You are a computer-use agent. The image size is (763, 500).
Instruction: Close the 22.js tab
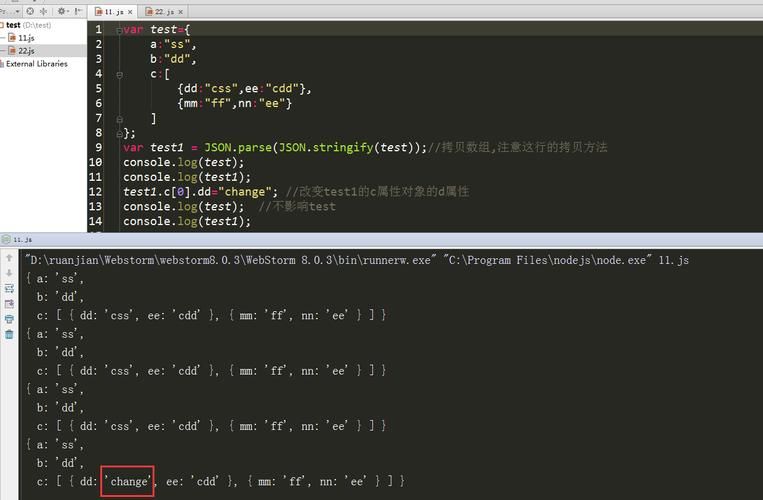pos(181,12)
